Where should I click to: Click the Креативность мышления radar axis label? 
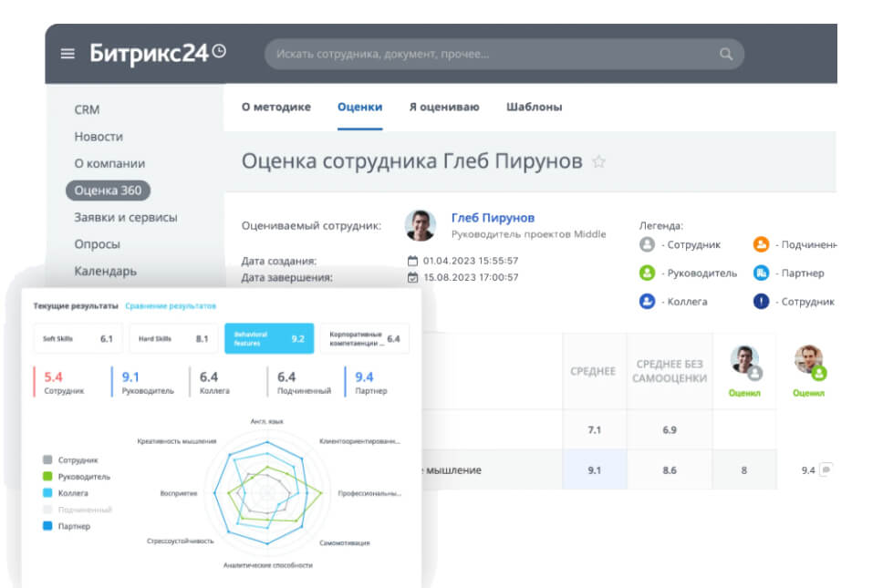[x=177, y=441]
